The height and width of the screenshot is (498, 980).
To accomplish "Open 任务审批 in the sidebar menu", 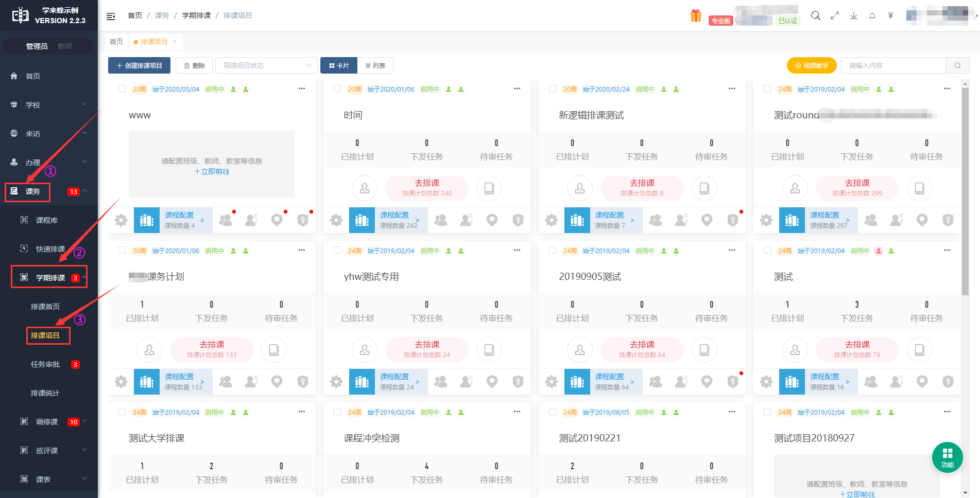I will click(46, 364).
